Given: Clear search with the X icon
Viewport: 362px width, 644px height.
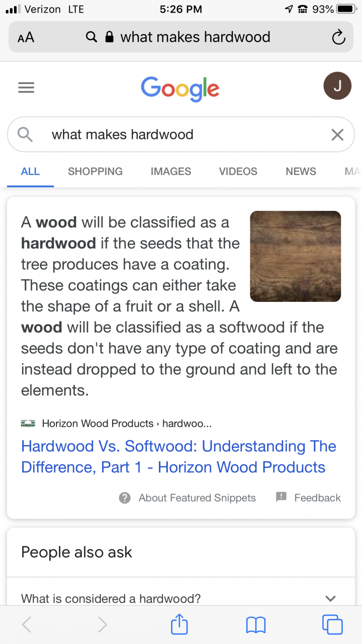Looking at the screenshot, I should (337, 134).
